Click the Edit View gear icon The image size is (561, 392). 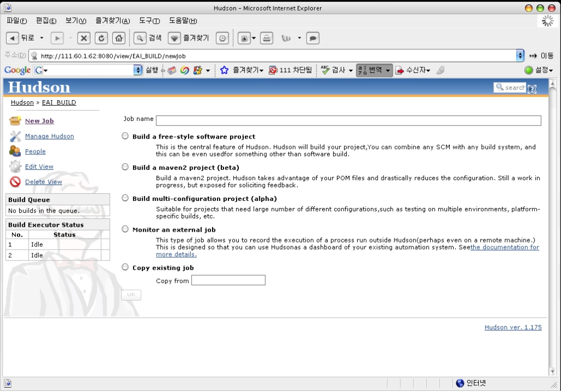[15, 166]
